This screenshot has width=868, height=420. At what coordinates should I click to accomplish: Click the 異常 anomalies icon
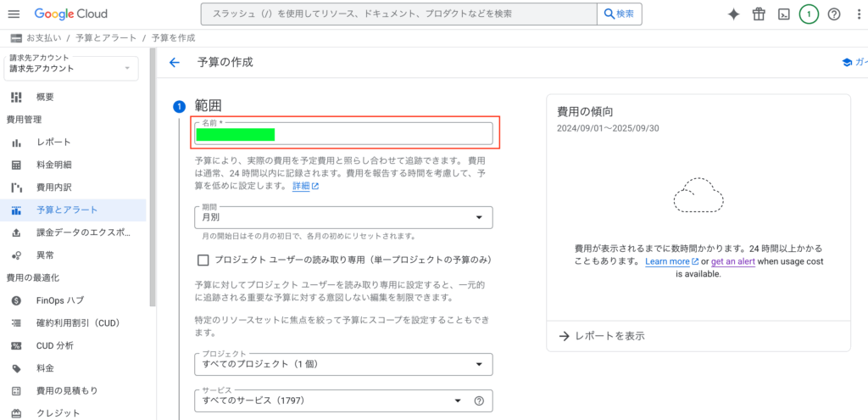pos(16,255)
